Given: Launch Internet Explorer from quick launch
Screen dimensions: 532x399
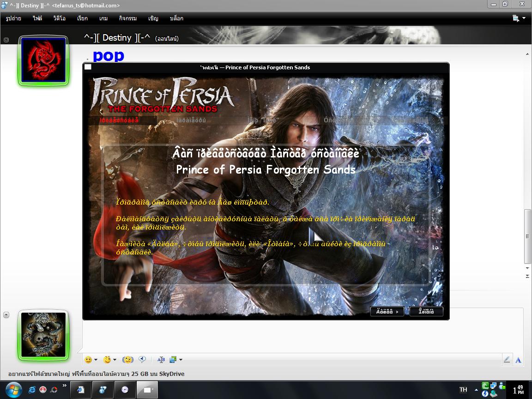Looking at the screenshot, I should pos(32,390).
